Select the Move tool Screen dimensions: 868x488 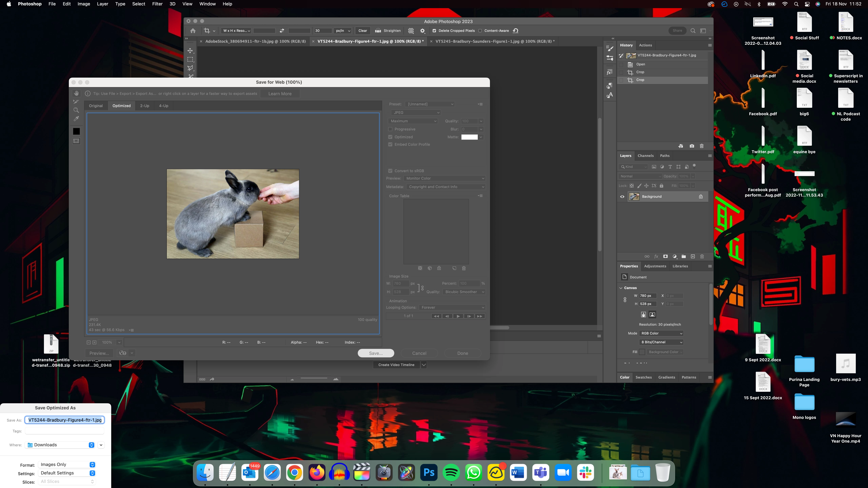[x=190, y=50]
